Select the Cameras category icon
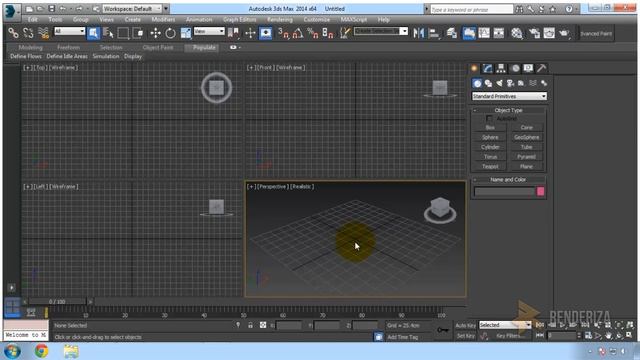640x360 pixels. point(510,83)
